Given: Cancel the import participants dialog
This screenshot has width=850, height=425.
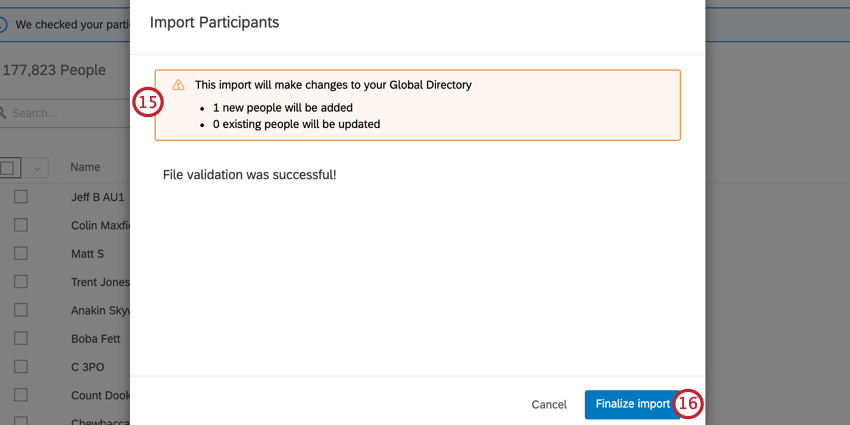Looking at the screenshot, I should [x=549, y=405].
